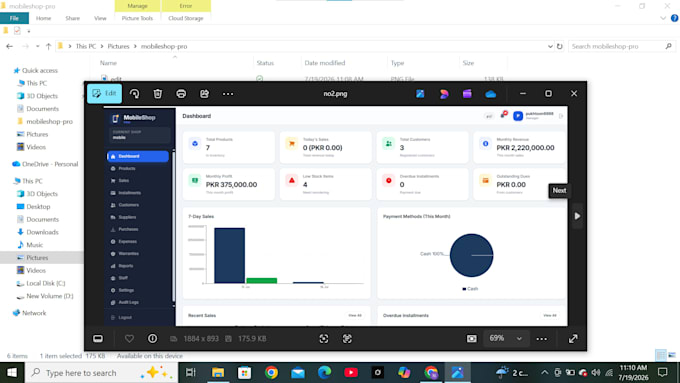The image size is (680, 383).
Task: Toggle the filmstrip at bottom-left of Photos
Action: 98,339
